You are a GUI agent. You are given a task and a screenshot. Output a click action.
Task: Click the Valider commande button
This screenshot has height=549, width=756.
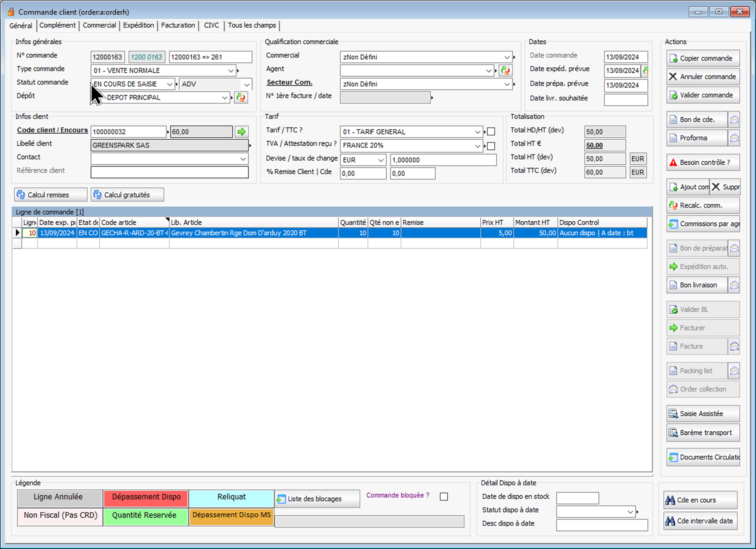click(x=703, y=95)
